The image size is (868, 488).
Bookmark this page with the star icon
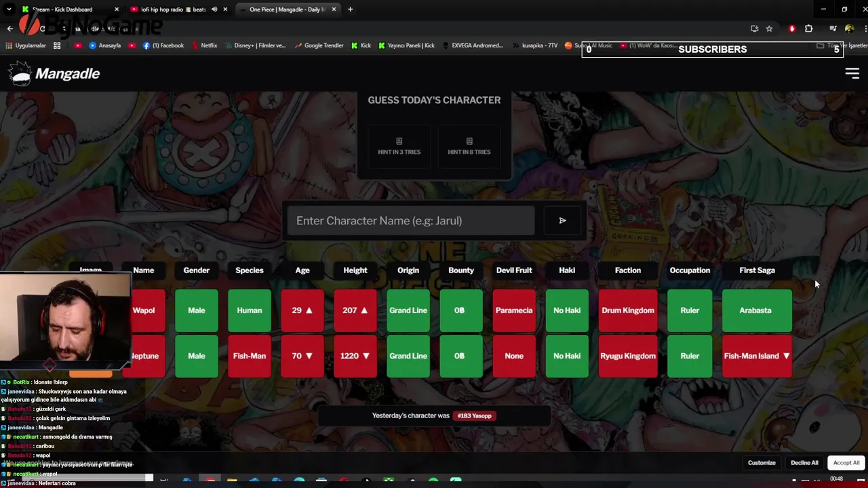pyautogui.click(x=769, y=28)
